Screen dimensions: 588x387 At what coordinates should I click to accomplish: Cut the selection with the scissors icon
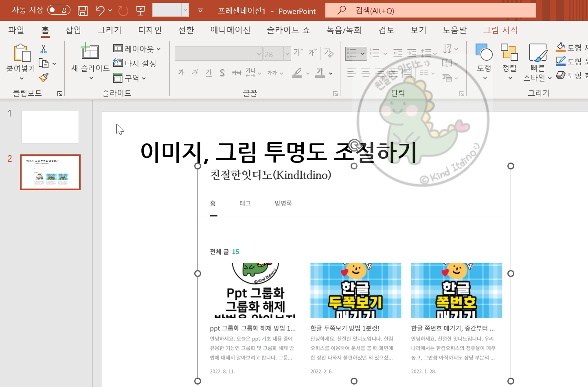pos(44,49)
